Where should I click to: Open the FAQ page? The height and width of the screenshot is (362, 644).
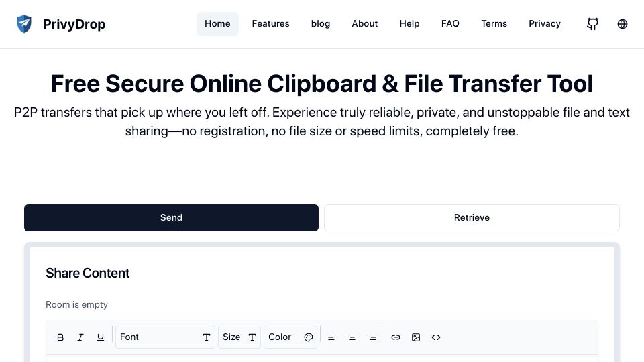[x=450, y=24]
